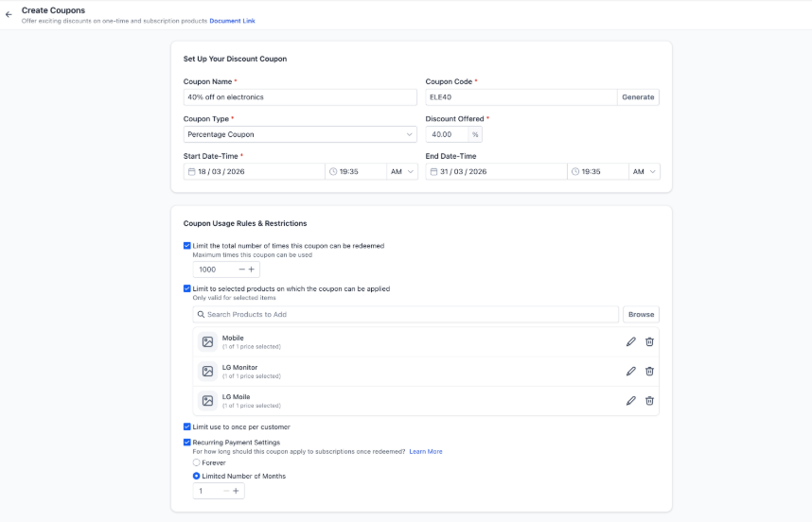Disable the Recurring Payment Settings checkbox
812x522 pixels.
point(187,442)
